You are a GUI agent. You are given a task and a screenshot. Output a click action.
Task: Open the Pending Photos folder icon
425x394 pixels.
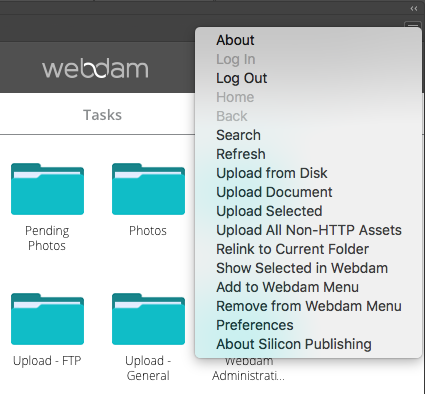[47, 189]
